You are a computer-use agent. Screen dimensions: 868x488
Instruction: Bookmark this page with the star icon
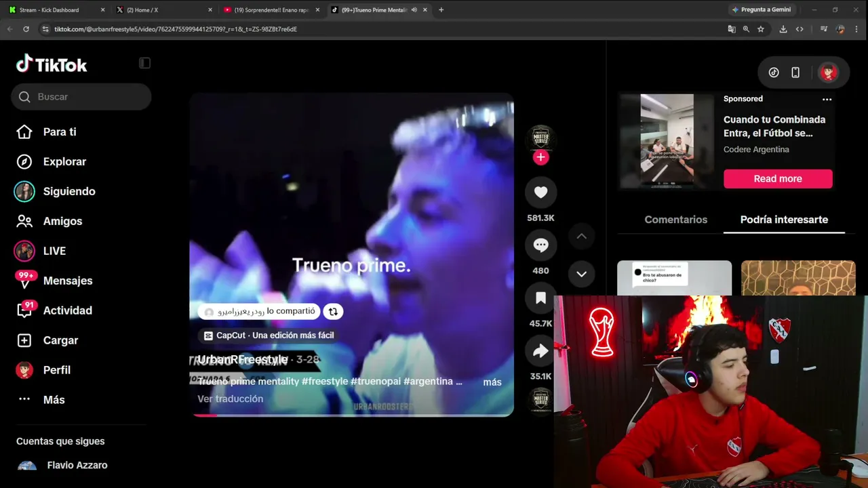point(761,29)
